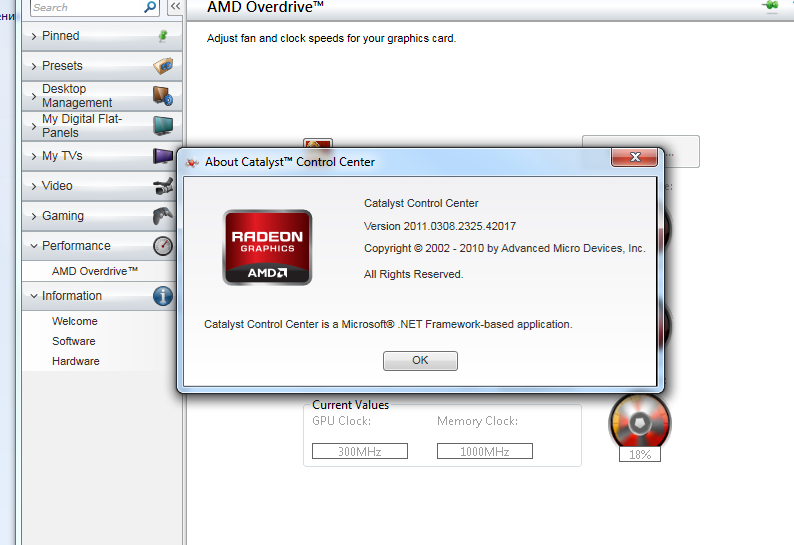This screenshot has height=545, width=794.
Task: Expand the Presets category chevron
Action: (x=34, y=66)
